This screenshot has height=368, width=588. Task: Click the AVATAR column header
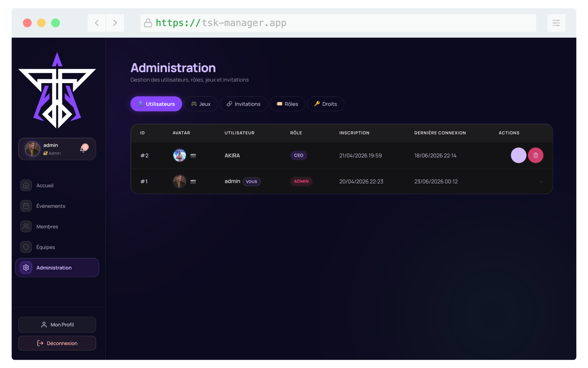(181, 133)
